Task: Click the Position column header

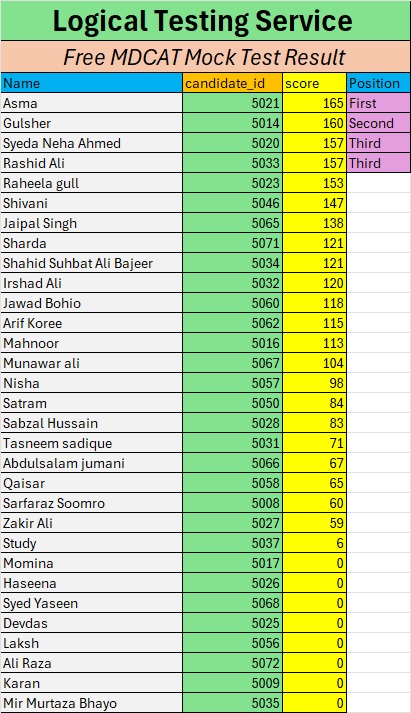Action: tap(378, 83)
